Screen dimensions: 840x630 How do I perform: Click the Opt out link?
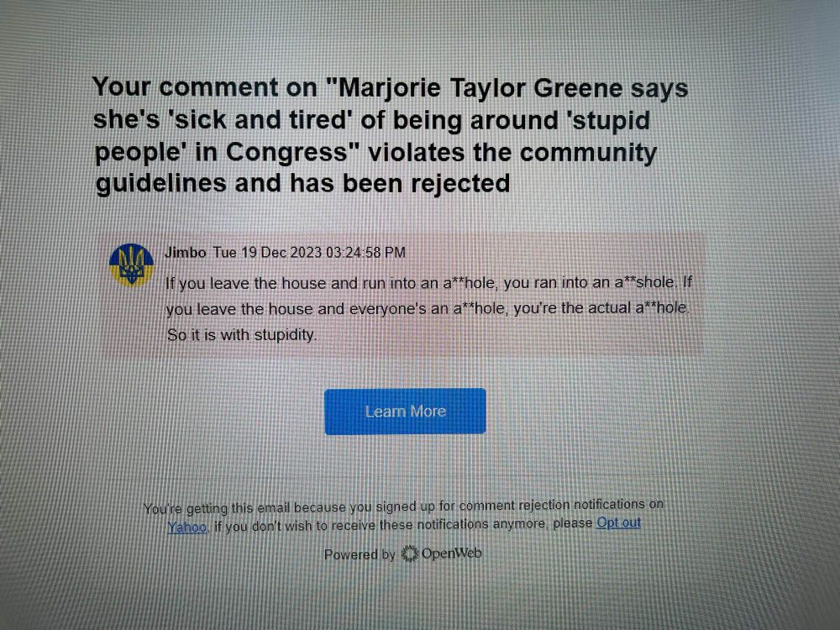[619, 522]
